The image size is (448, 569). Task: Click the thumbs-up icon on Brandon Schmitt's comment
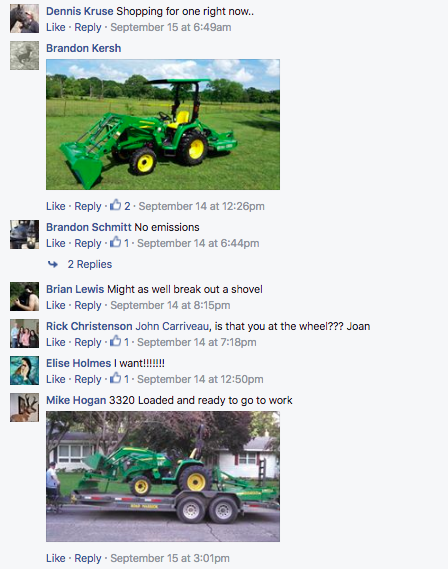click(115, 242)
